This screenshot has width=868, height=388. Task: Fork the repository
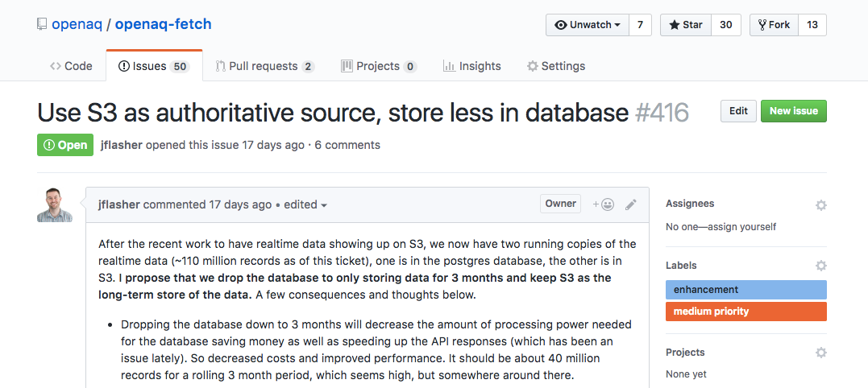(774, 25)
